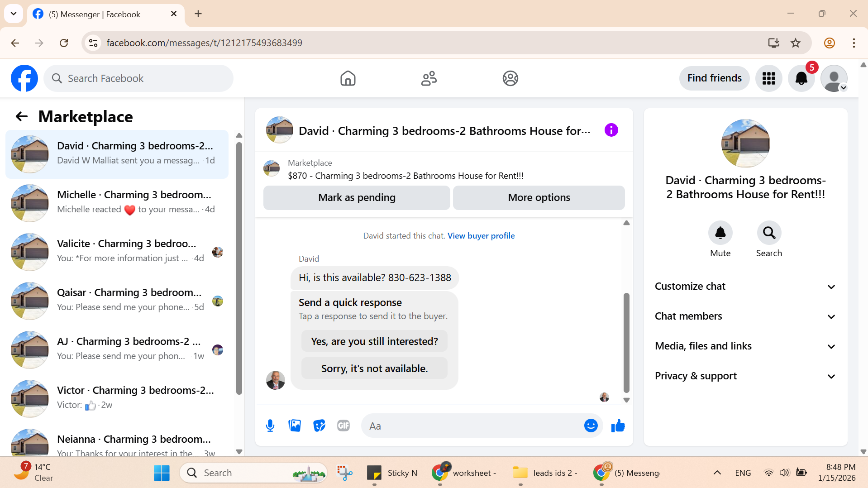Click install app icon in address bar
The height and width of the screenshot is (488, 868).
pos(773,43)
